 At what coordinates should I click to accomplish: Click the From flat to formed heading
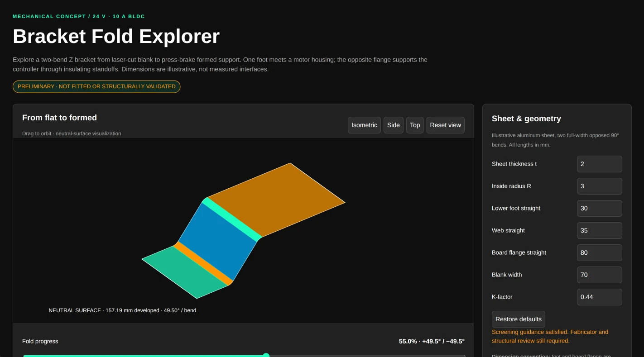click(x=59, y=118)
